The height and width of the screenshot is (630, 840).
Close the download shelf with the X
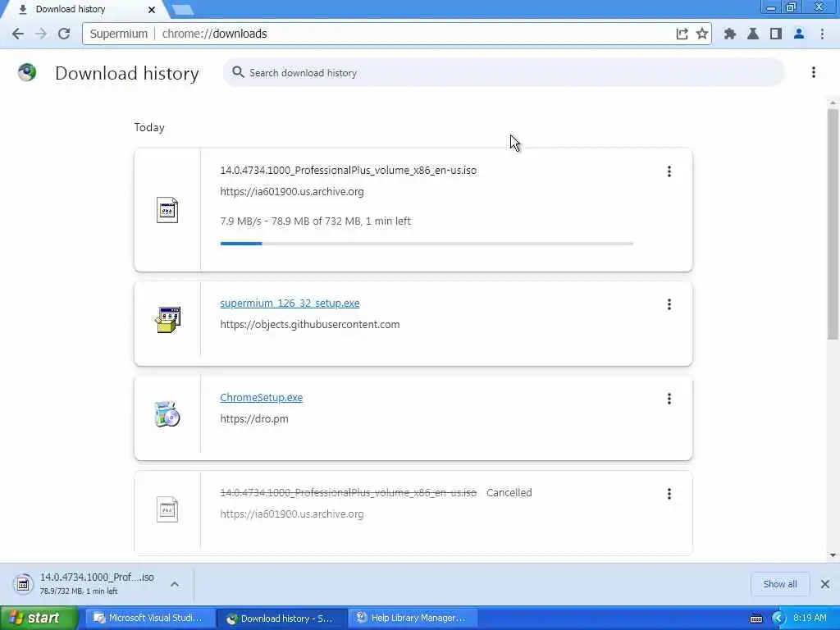(825, 584)
